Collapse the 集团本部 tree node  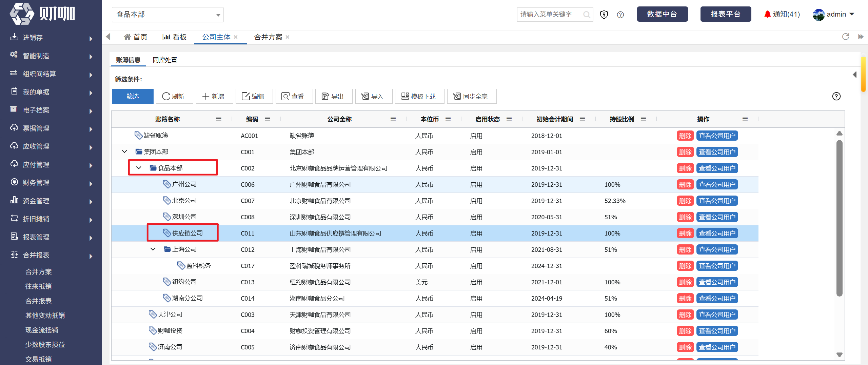tap(124, 151)
